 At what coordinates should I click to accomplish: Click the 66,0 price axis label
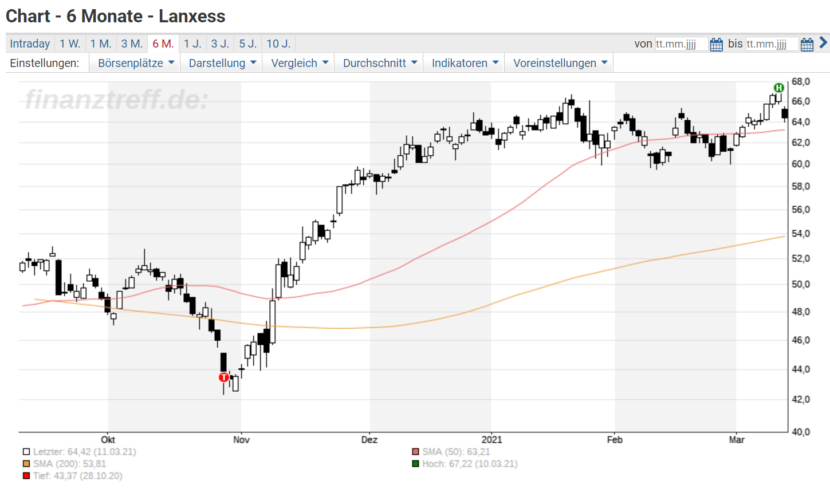[801, 101]
